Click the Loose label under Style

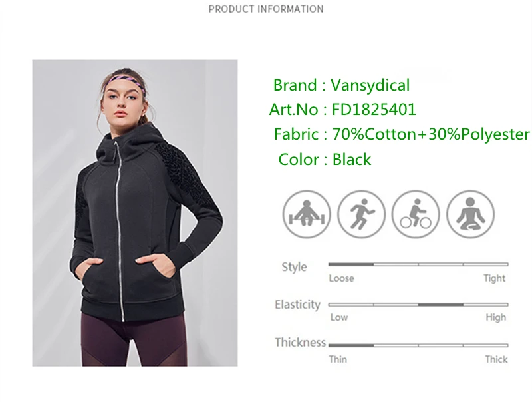coord(341,278)
